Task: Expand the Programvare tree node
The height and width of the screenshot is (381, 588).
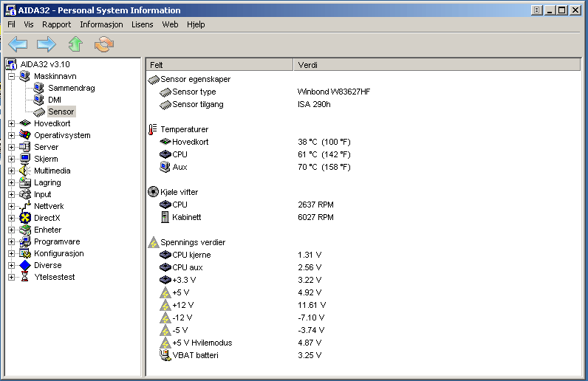Action: 11,242
